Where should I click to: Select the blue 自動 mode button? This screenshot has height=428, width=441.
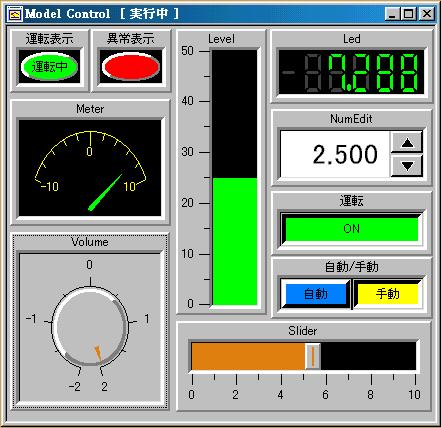pyautogui.click(x=315, y=294)
